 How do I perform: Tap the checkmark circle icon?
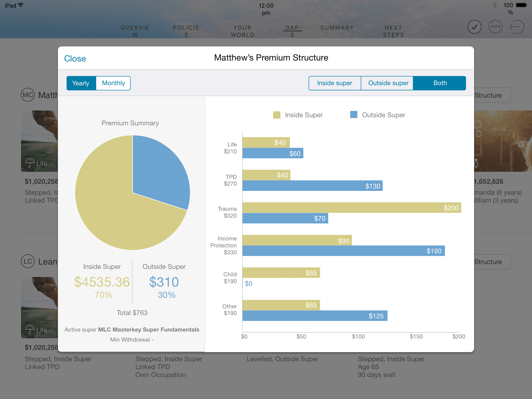click(x=474, y=27)
